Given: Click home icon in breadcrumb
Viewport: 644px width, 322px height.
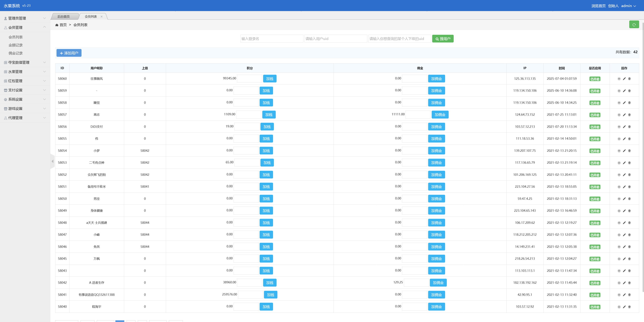Looking at the screenshot, I should pyautogui.click(x=57, y=25).
